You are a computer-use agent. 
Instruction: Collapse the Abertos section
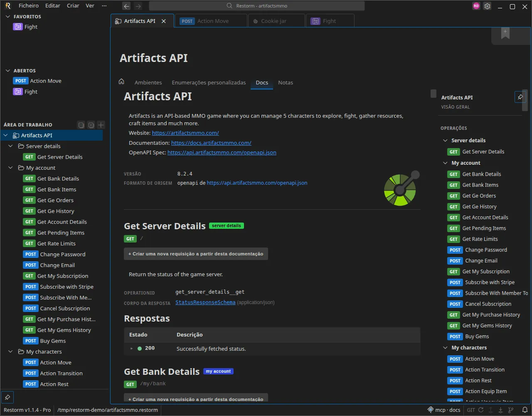point(7,71)
